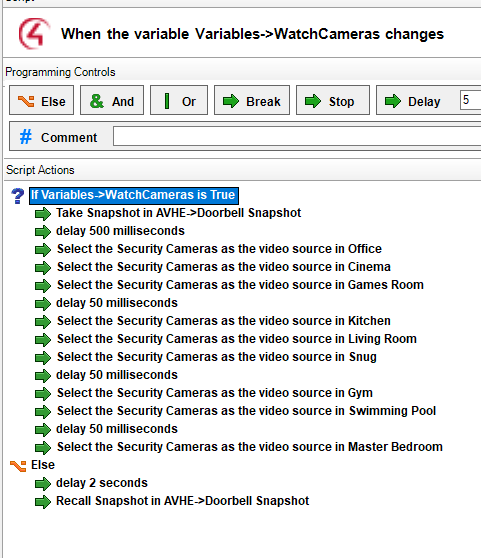This screenshot has width=481, height=558.
Task: Click the green arrow beside the Cinema action
Action: tap(43, 268)
